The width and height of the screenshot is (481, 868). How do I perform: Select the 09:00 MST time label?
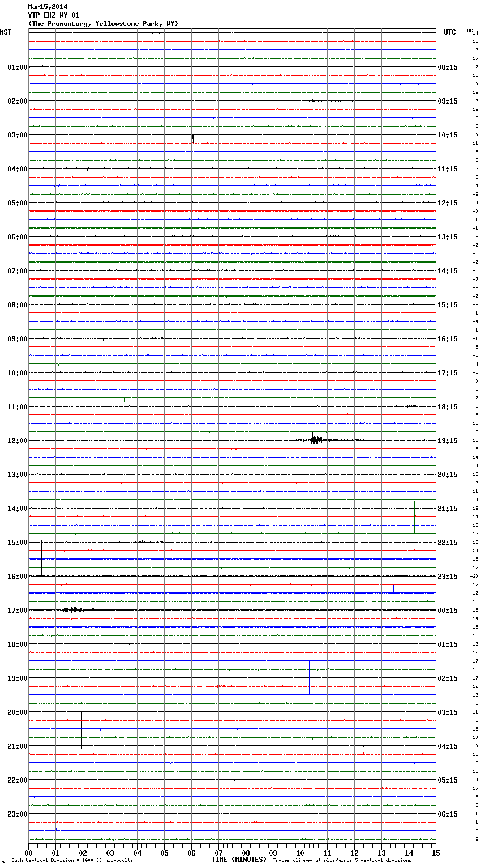pos(17,339)
